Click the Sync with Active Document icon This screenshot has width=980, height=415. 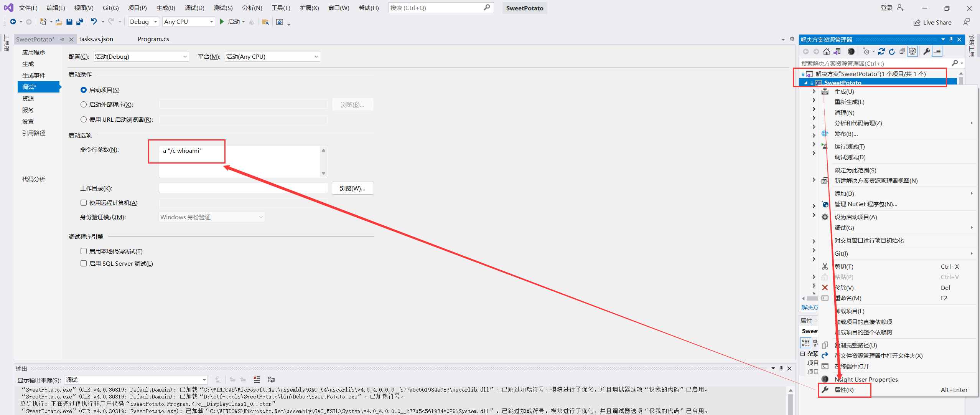[881, 51]
